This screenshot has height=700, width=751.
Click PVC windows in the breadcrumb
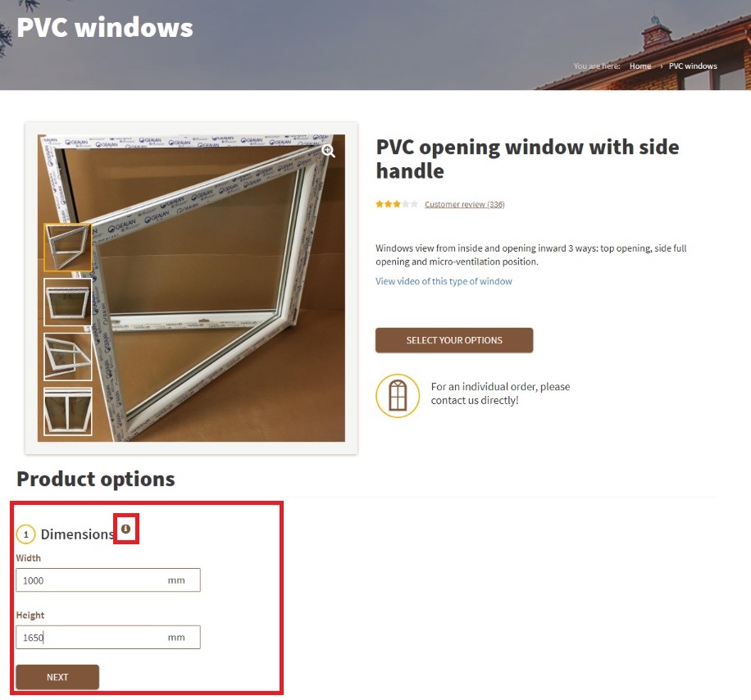(x=693, y=66)
